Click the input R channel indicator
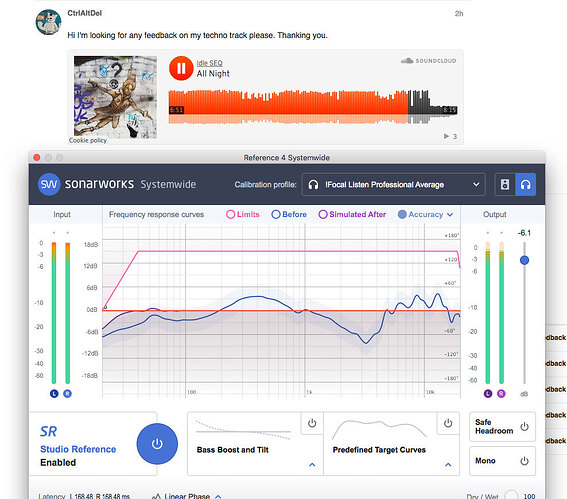 (67, 393)
